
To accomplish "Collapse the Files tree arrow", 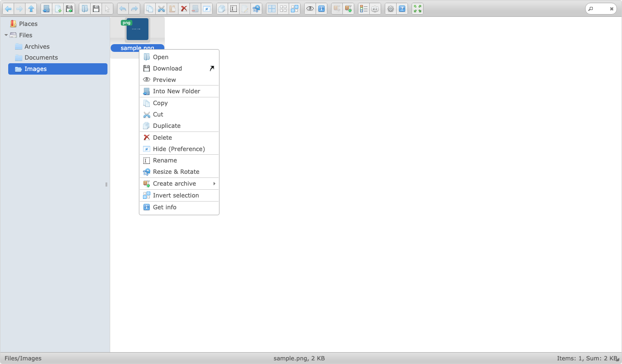I will click(x=6, y=35).
